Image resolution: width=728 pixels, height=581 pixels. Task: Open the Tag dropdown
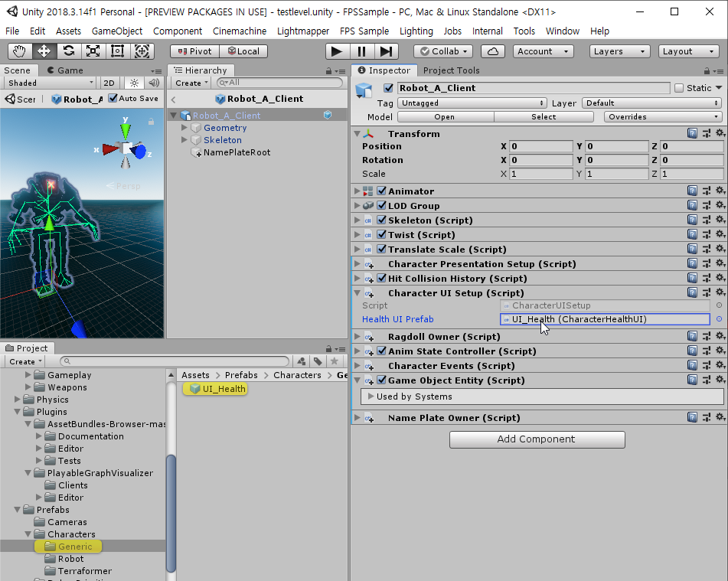tap(472, 103)
